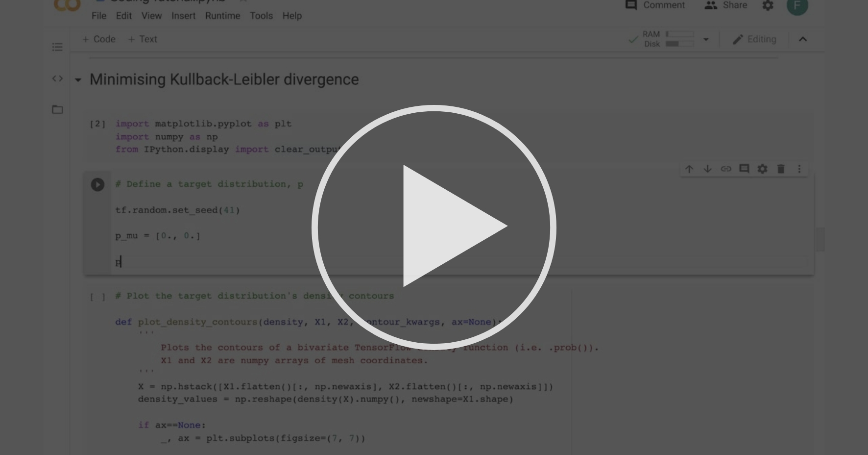
Task: Add a new code cell
Action: [x=98, y=39]
